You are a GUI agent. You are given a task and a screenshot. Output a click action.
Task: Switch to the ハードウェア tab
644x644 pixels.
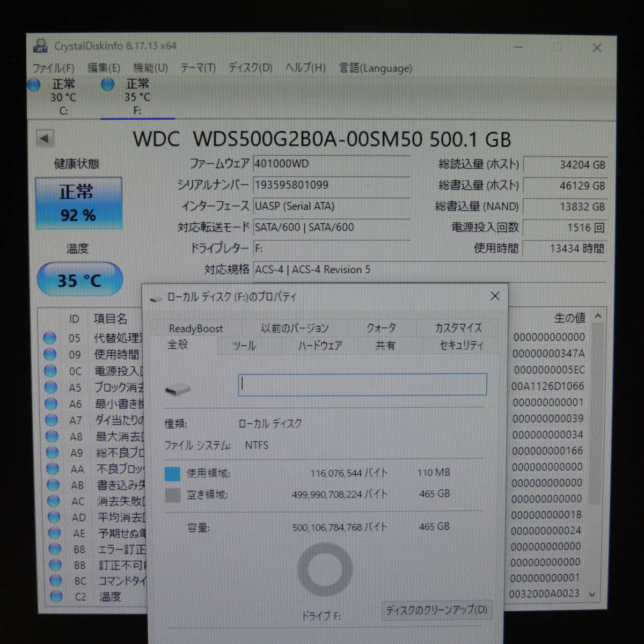pos(320,346)
